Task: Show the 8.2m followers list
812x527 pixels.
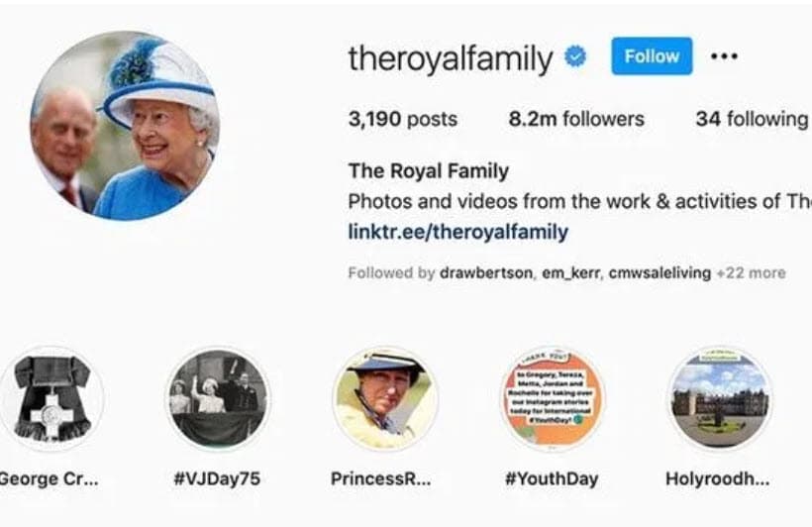Action: (x=576, y=119)
